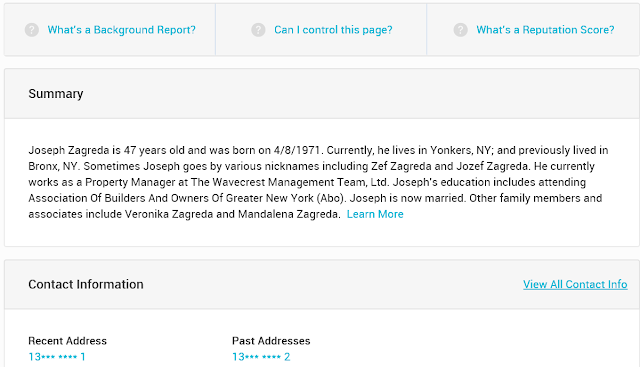Open "What's a Background Report?" link
The width and height of the screenshot is (640, 367).
coord(122,30)
